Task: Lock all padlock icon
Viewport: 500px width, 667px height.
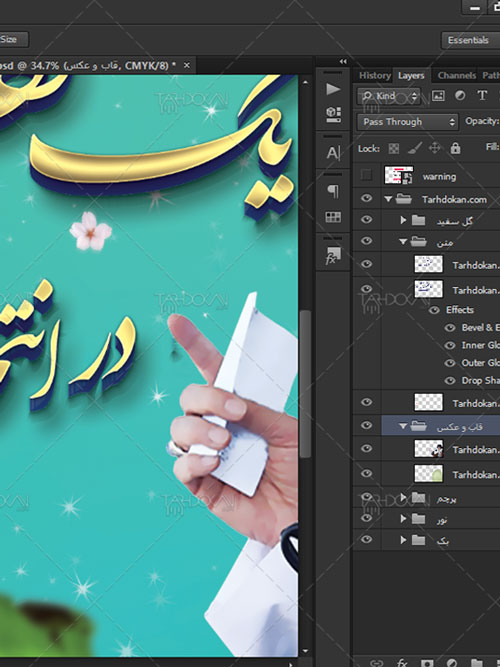Action: [x=455, y=148]
